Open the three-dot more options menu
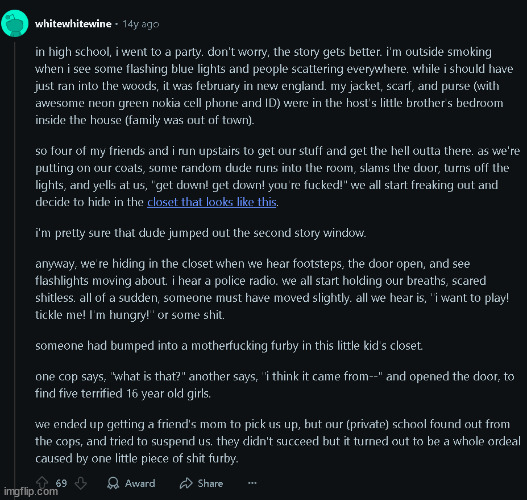This screenshot has width=527, height=500. coord(252,483)
